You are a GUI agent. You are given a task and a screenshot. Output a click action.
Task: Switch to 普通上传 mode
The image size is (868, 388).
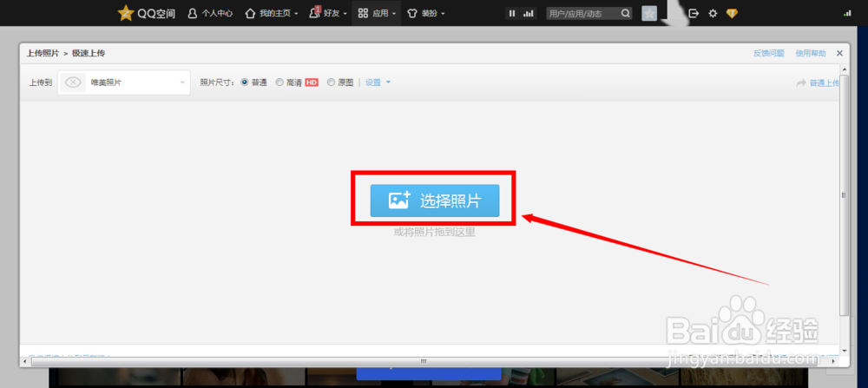tap(818, 83)
